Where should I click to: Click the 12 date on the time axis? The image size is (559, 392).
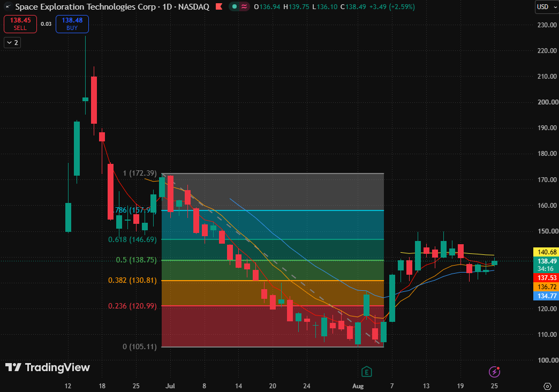pyautogui.click(x=68, y=386)
